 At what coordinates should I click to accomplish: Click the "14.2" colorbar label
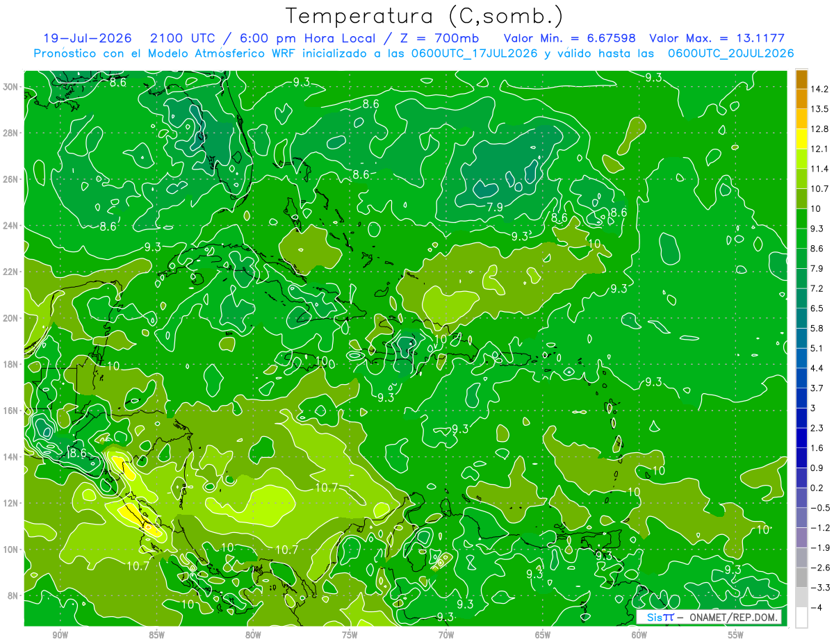click(819, 89)
